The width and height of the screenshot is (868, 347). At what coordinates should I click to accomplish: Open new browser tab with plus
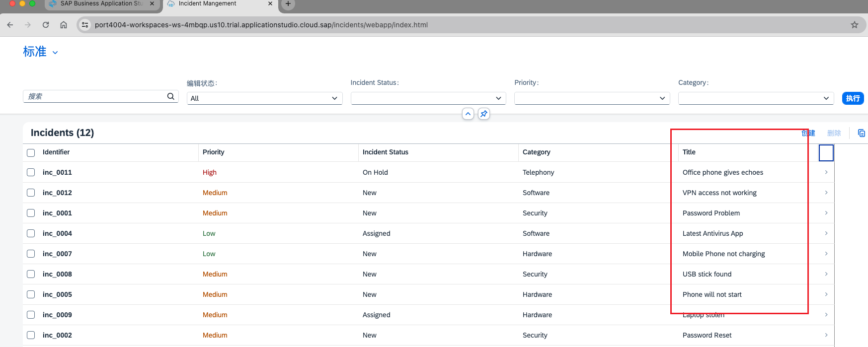288,4
